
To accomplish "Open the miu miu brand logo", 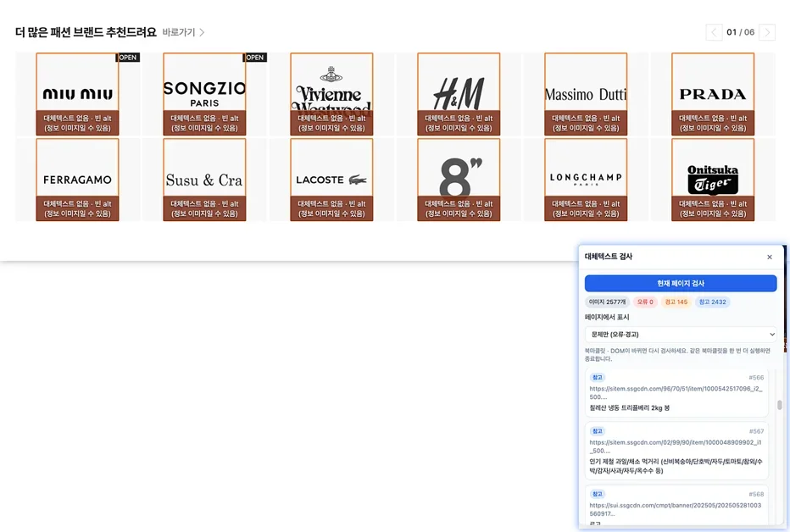I will 77,94.
